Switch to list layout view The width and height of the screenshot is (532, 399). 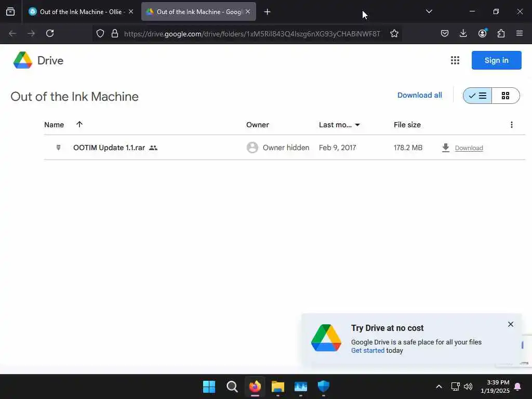(477, 96)
